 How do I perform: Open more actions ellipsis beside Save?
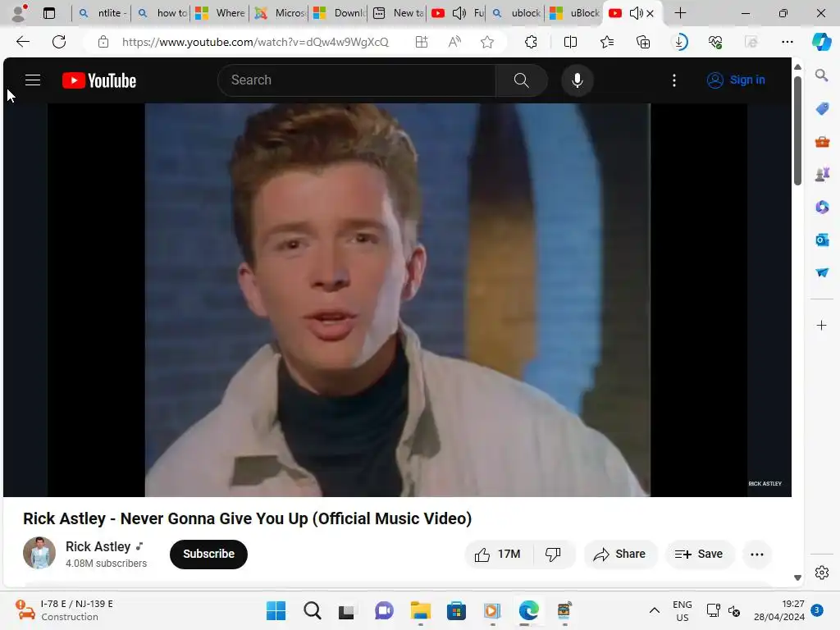(x=757, y=555)
